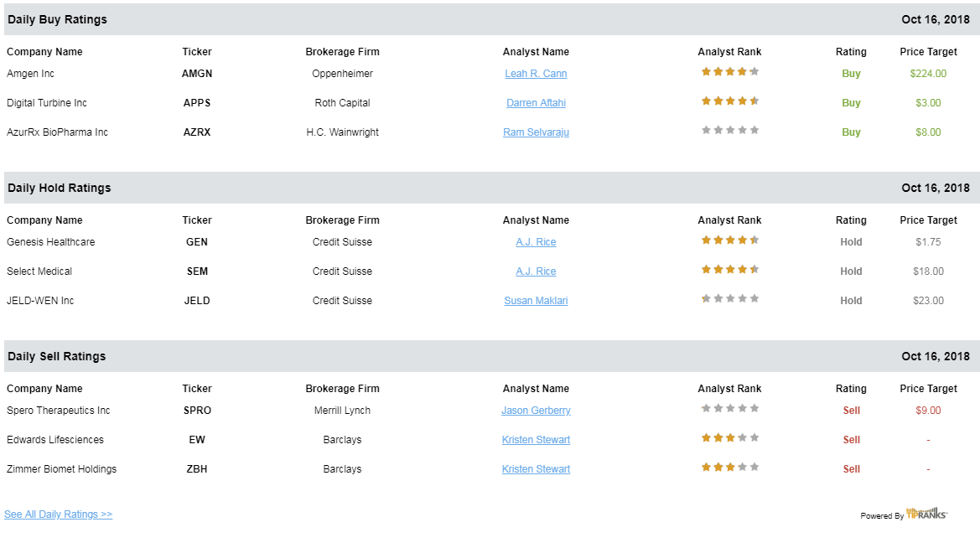Click JELD-WEN Inc star rating

click(730, 299)
